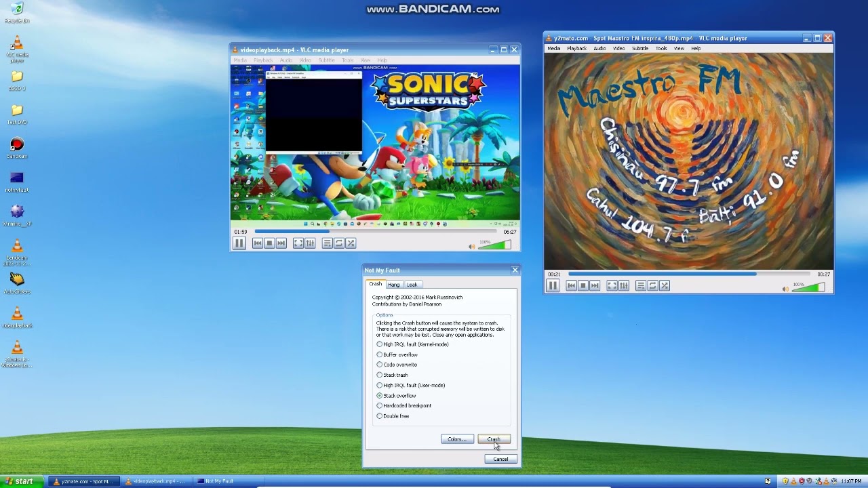Open extended settings in Maestro FM VLC window
868x488 pixels.
pyautogui.click(x=624, y=286)
